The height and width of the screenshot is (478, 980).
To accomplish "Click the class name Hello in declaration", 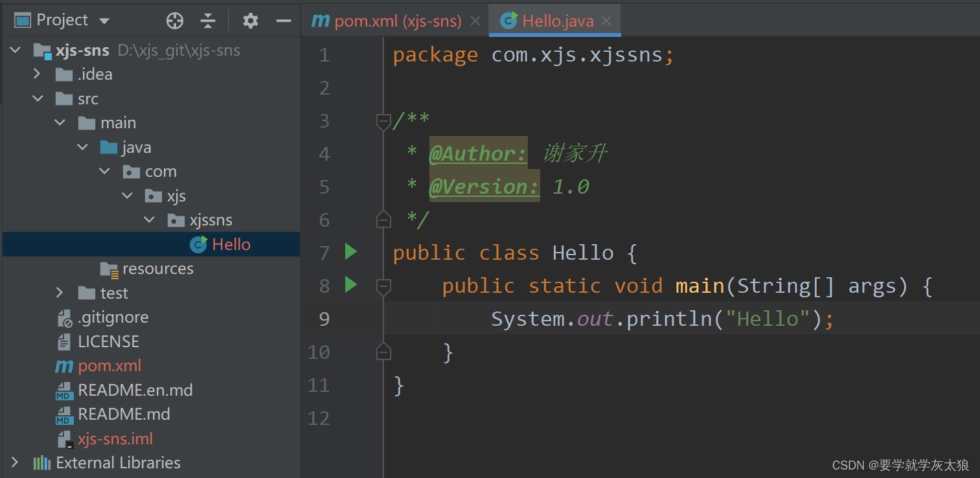I will coord(583,253).
